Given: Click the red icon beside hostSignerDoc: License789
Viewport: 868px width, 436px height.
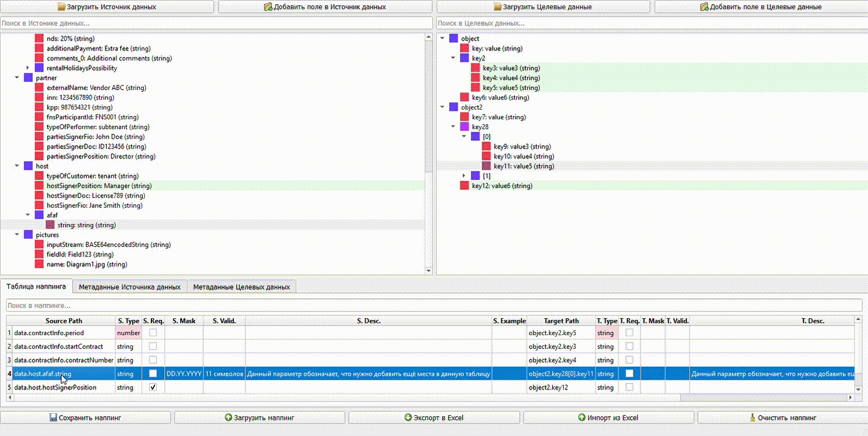Looking at the screenshot, I should (39, 195).
